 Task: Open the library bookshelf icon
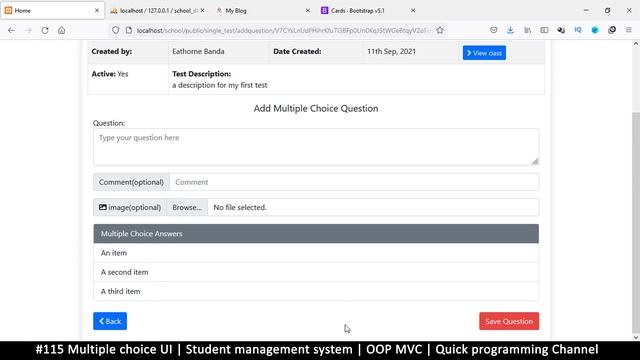point(527,30)
